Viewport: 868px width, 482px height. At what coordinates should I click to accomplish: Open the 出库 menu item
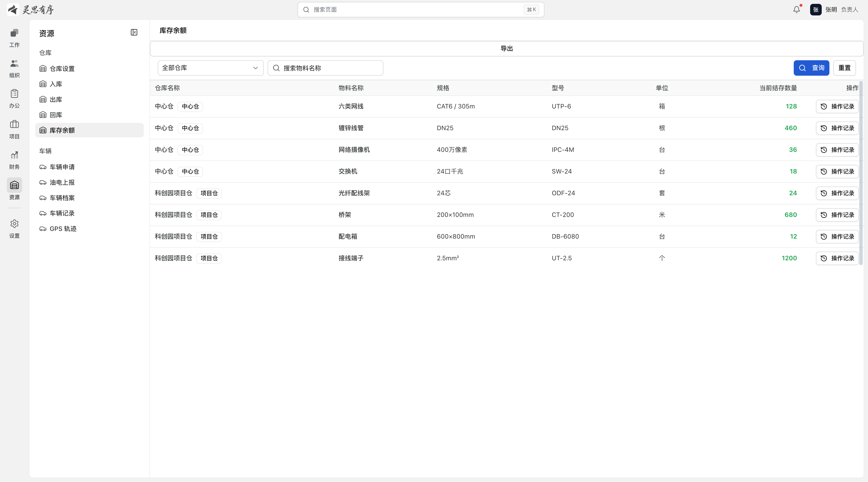89,100
